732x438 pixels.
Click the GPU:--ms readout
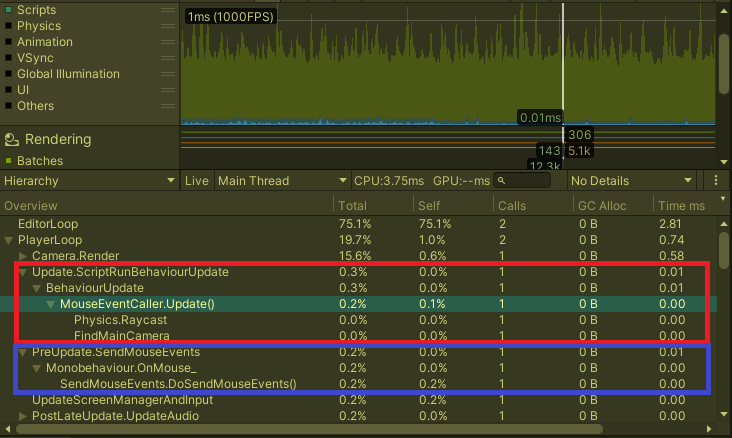click(x=461, y=181)
